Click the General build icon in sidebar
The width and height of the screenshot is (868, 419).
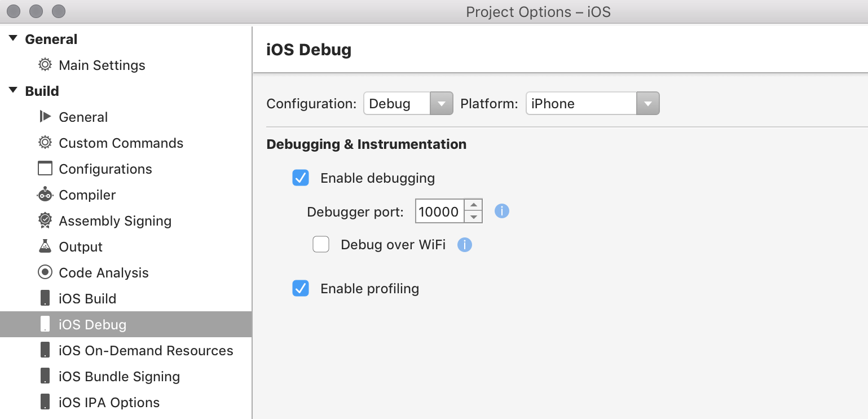pos(46,117)
